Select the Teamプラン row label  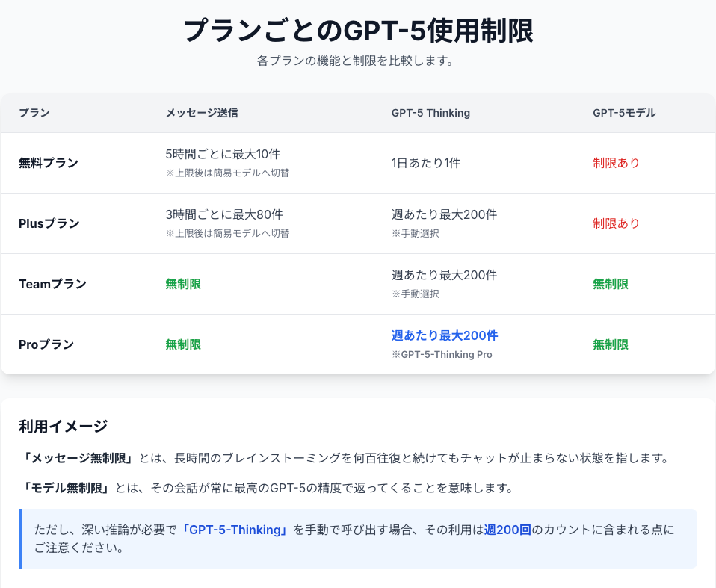point(52,284)
